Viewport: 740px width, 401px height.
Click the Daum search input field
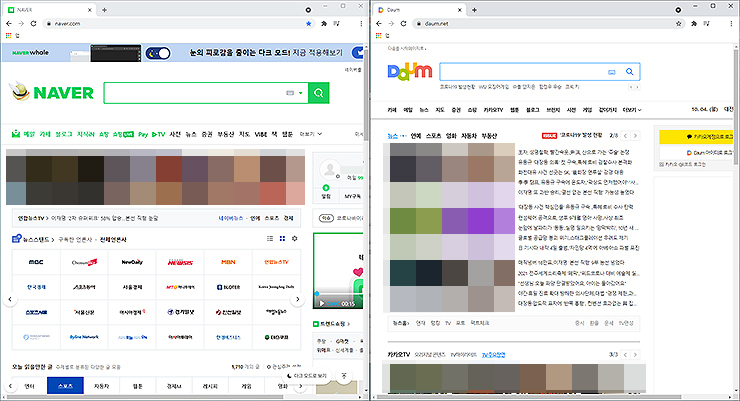coord(523,72)
